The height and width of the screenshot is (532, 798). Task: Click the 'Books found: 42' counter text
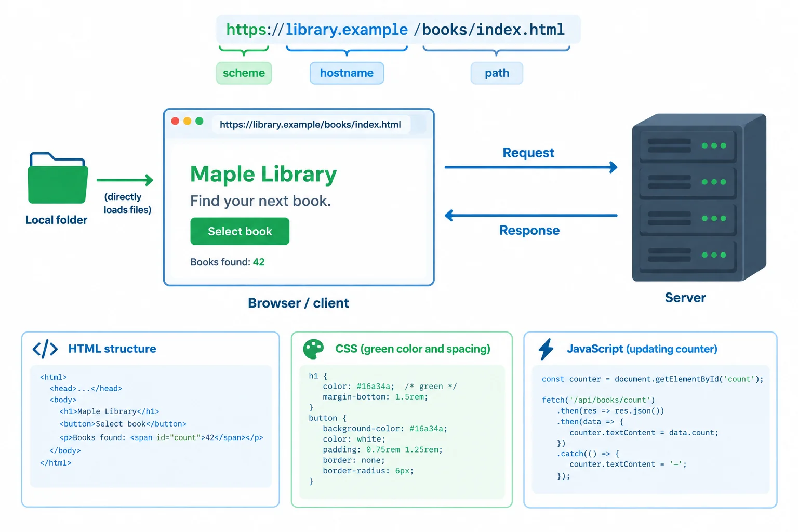point(228,262)
